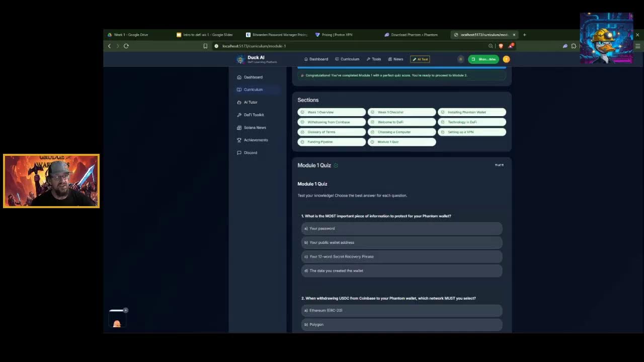Open a new browser tab with plus
Image resolution: width=644 pixels, height=362 pixels.
[x=524, y=35]
